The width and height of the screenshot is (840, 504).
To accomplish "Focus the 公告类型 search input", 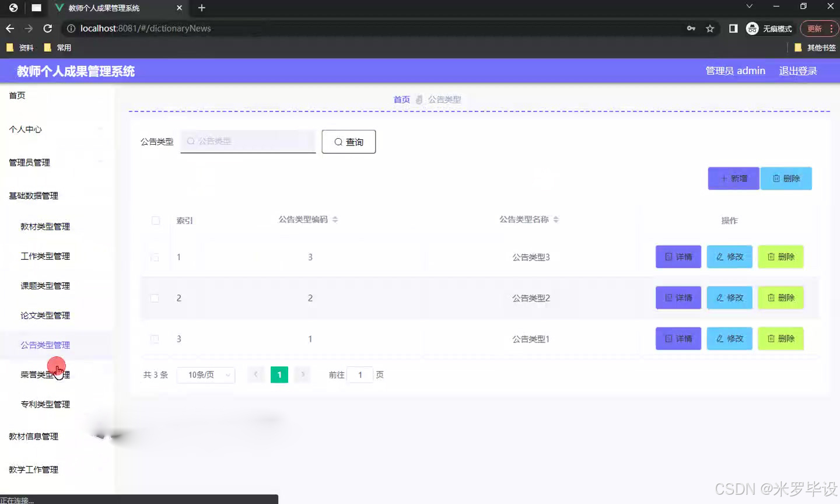I will pyautogui.click(x=248, y=141).
